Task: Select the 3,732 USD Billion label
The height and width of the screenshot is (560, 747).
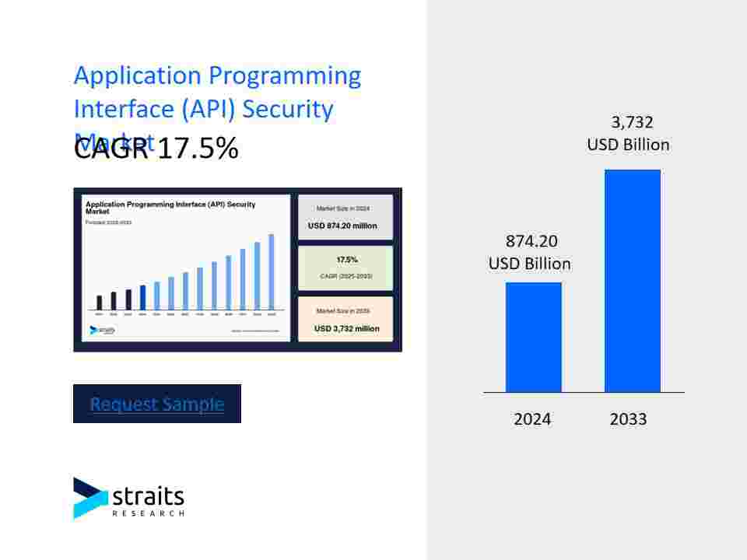Action: click(629, 133)
